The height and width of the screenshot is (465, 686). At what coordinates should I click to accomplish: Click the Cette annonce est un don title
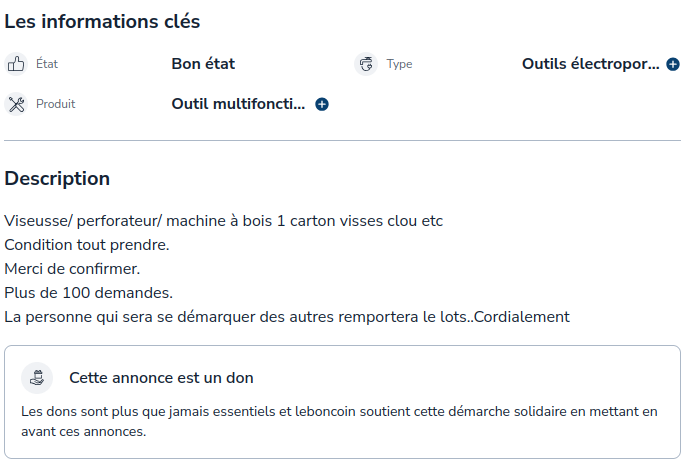(161, 378)
